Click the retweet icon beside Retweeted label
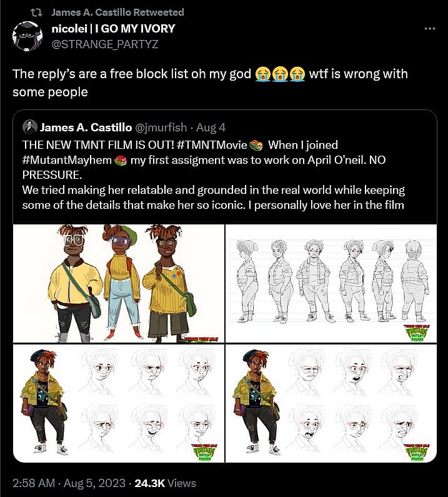 point(36,13)
